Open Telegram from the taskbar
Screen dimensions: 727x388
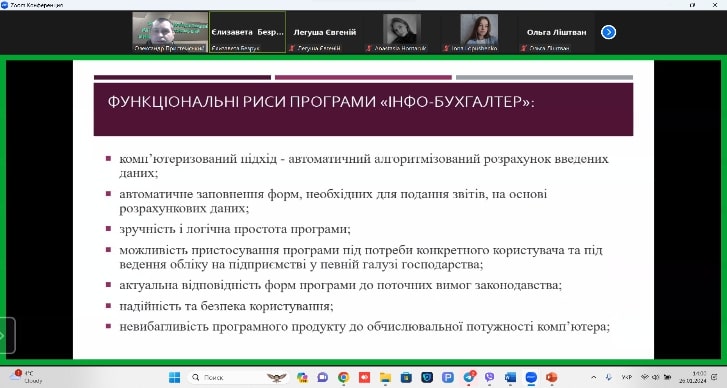pos(469,377)
